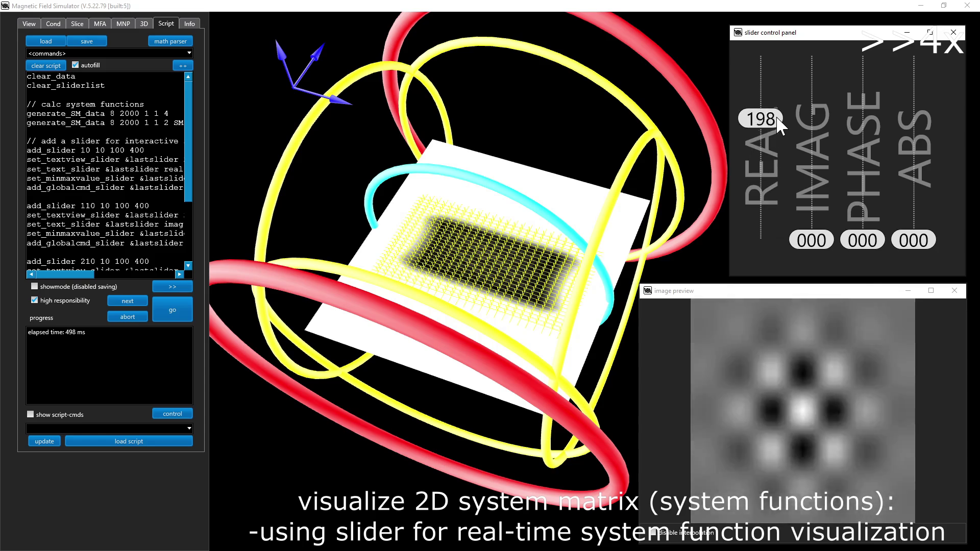Switch to the View tab
The height and width of the screenshot is (551, 980).
point(29,24)
